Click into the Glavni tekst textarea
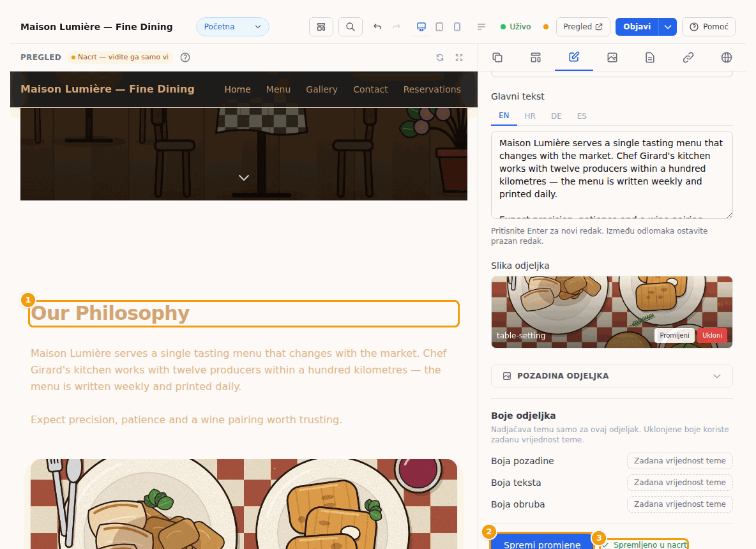The image size is (756, 549). click(x=611, y=175)
